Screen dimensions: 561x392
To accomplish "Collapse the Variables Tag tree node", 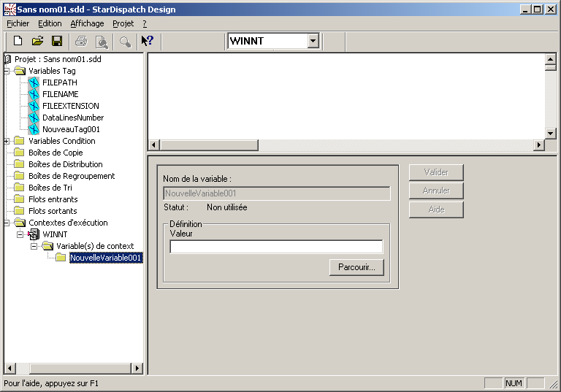I will tap(7, 71).
